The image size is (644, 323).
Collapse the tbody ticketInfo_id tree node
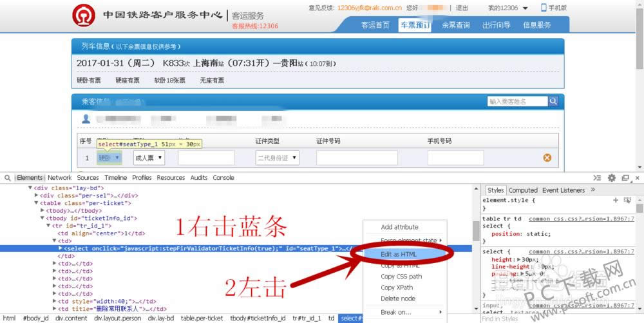(43, 219)
